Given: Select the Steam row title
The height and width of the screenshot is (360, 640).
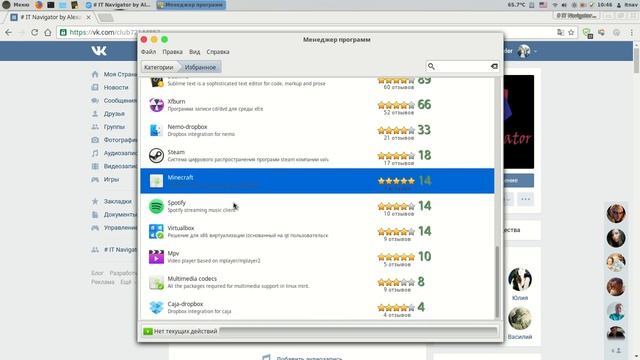Looking at the screenshot, I should coord(176,152).
